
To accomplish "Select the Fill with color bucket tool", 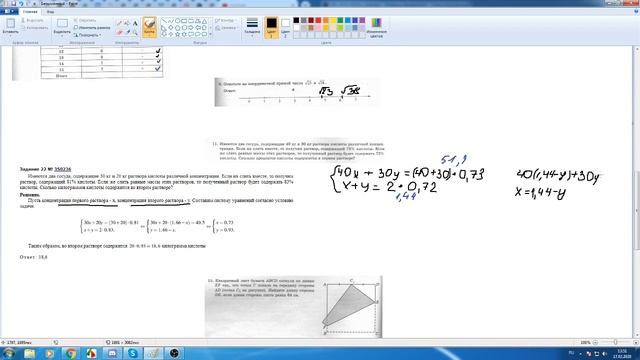I will click(127, 23).
